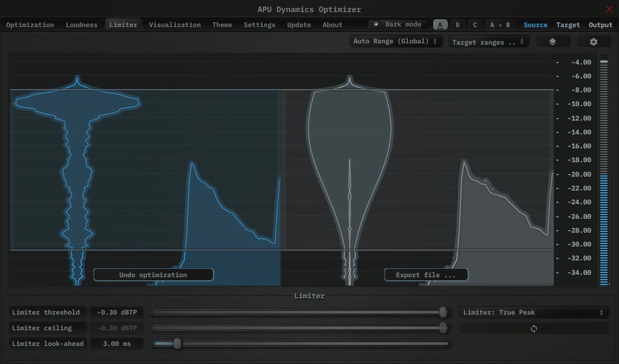Screen dimensions: 619x364
Task: Switch view to Target
Action: [568, 25]
